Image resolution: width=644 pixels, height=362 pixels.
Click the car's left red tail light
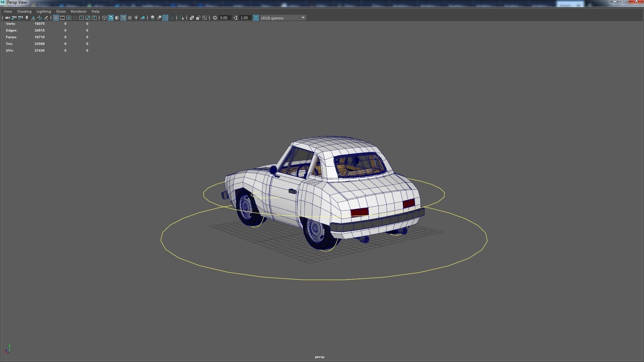pyautogui.click(x=360, y=212)
